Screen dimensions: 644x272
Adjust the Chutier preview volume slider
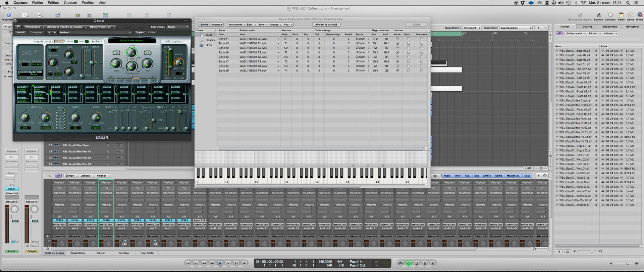point(587,251)
